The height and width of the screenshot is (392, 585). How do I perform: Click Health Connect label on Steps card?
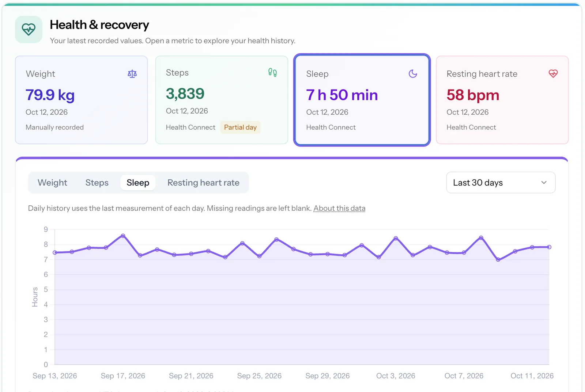point(190,128)
